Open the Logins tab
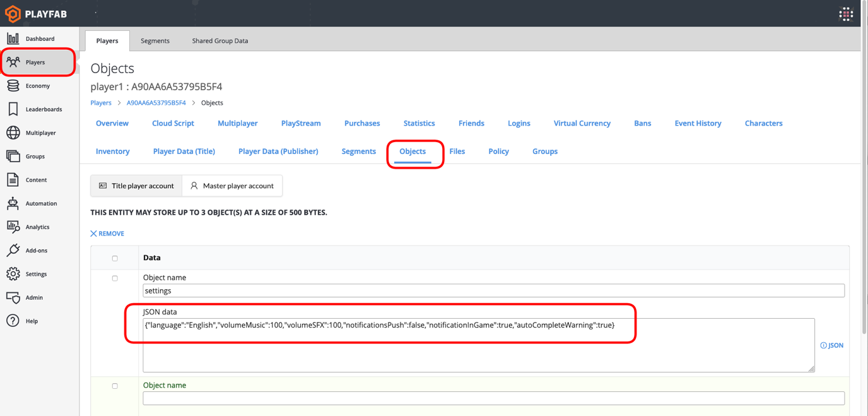This screenshot has height=416, width=868. [x=519, y=123]
